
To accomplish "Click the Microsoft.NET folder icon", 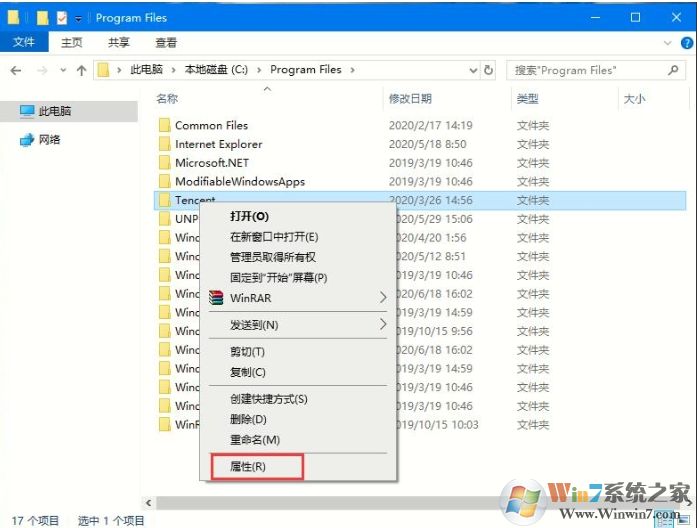I will tap(164, 163).
